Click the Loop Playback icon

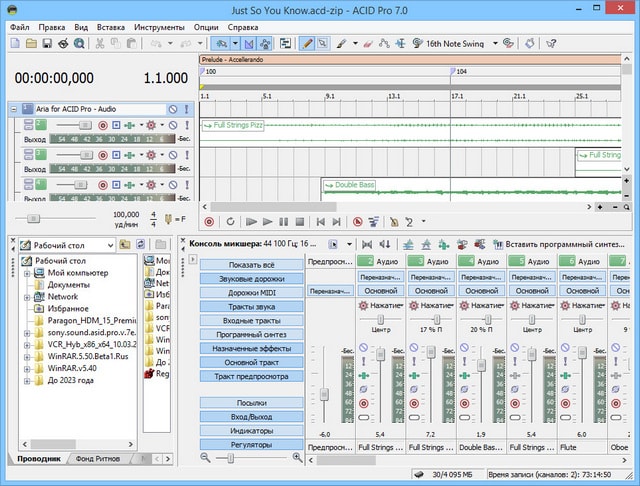(231, 221)
